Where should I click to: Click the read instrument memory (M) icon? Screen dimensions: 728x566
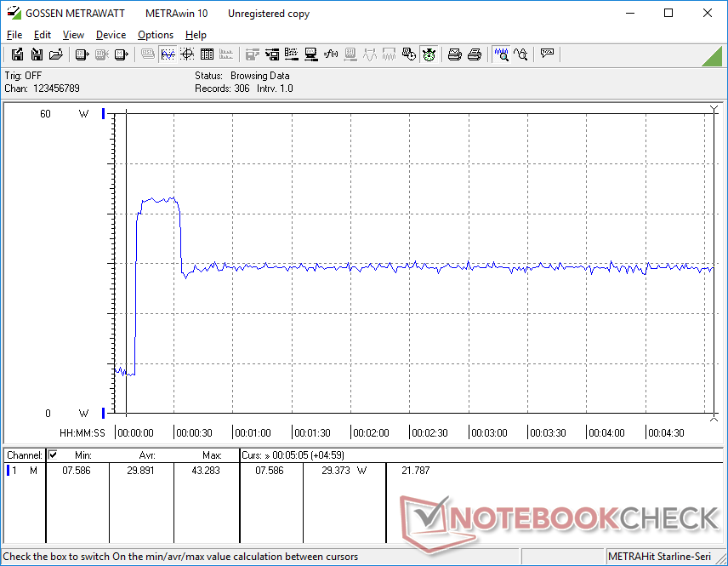[x=121, y=54]
